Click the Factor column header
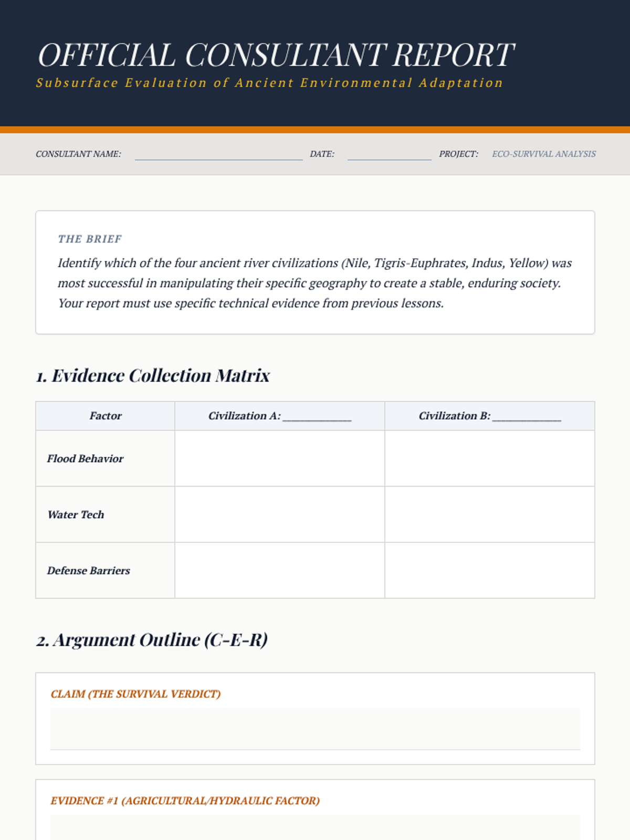The image size is (630, 840). [105, 416]
